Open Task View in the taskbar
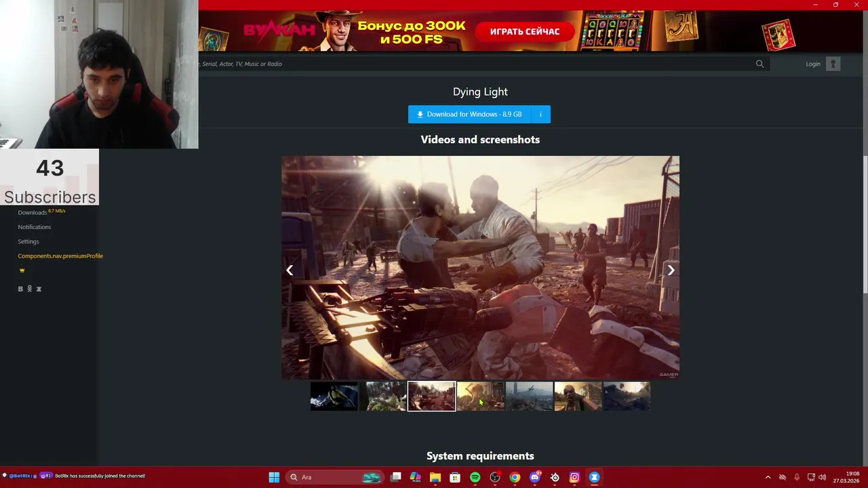Screen dimensions: 868x488 coord(396,477)
